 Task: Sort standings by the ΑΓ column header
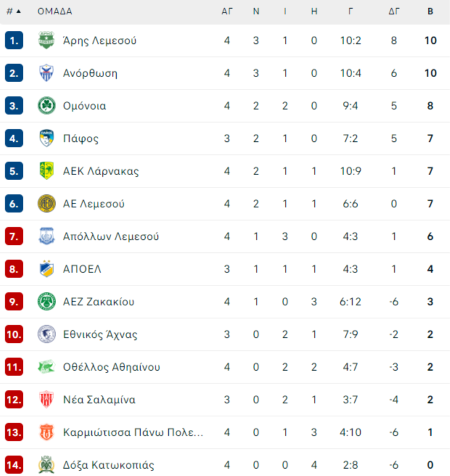[x=227, y=11]
